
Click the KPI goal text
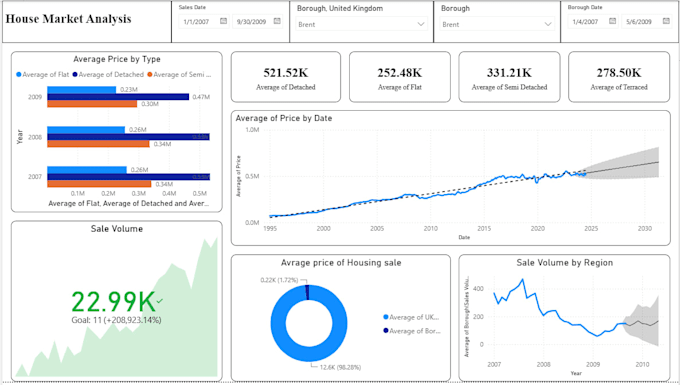[x=116, y=320]
